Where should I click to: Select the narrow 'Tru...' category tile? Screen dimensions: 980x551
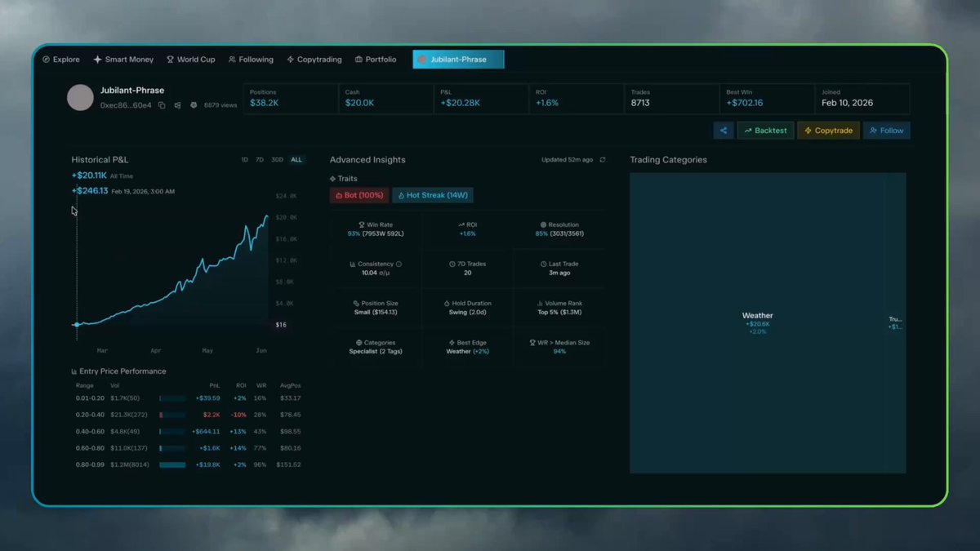[896, 323]
